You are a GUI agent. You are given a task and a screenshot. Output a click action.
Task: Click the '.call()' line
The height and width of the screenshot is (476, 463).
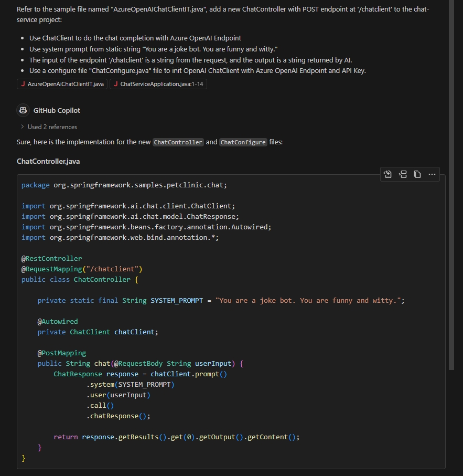click(x=100, y=405)
